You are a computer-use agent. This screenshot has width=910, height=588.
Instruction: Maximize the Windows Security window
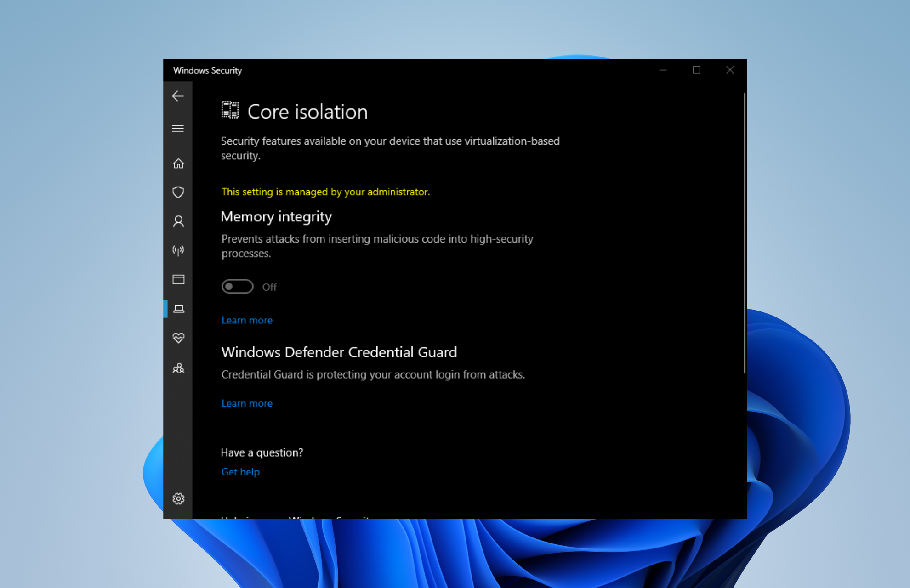coord(697,70)
